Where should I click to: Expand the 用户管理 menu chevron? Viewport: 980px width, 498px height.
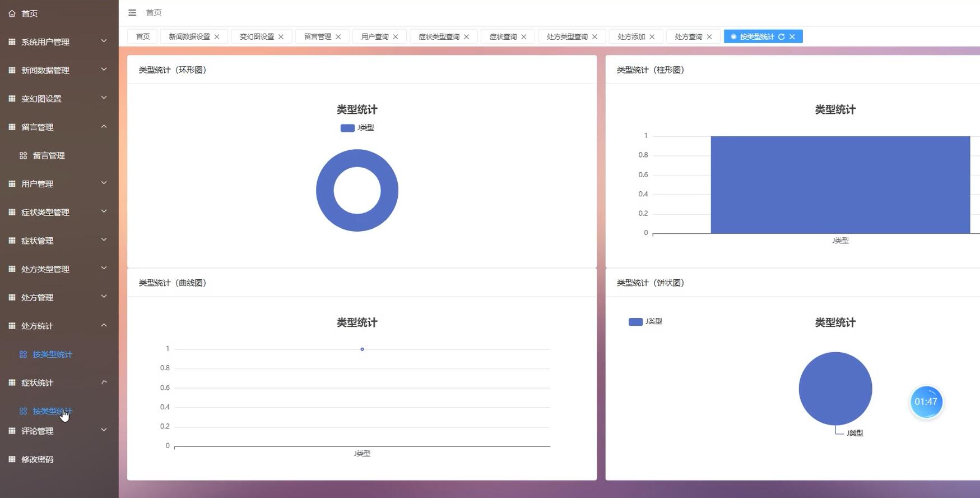tap(104, 183)
